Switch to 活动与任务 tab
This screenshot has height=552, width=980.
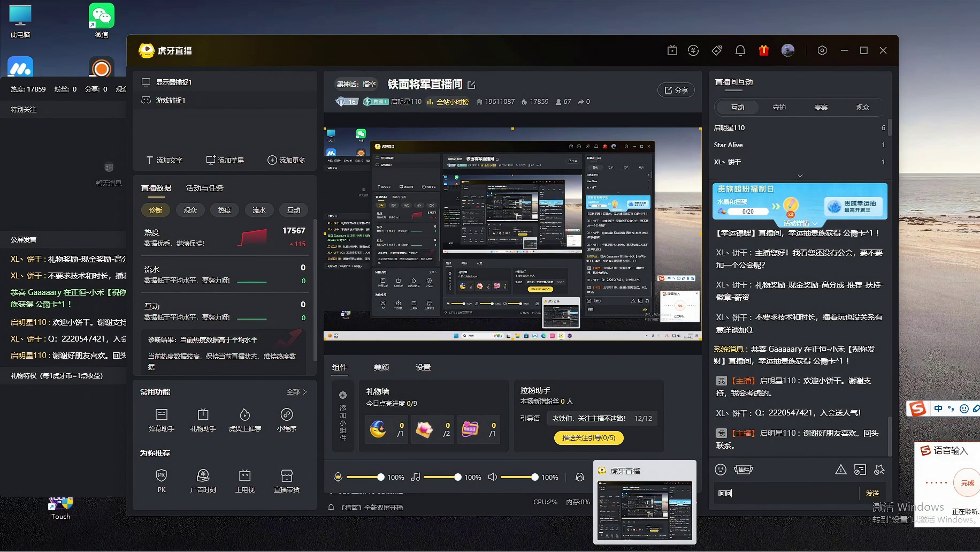tap(205, 188)
